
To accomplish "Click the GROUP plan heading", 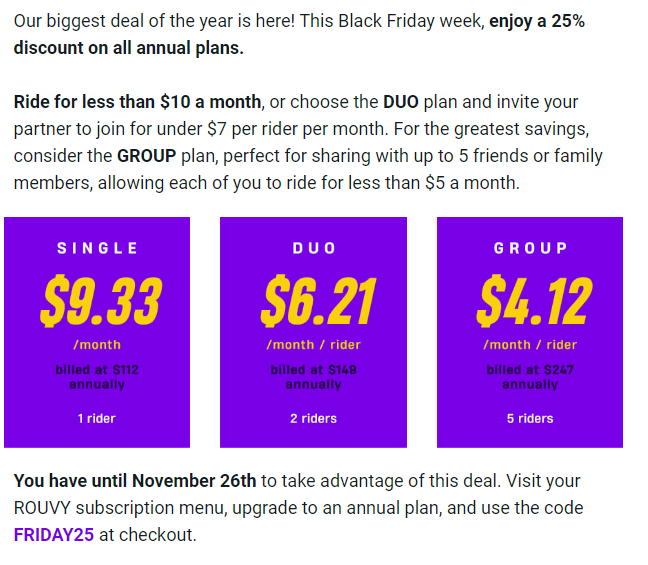I will (530, 248).
